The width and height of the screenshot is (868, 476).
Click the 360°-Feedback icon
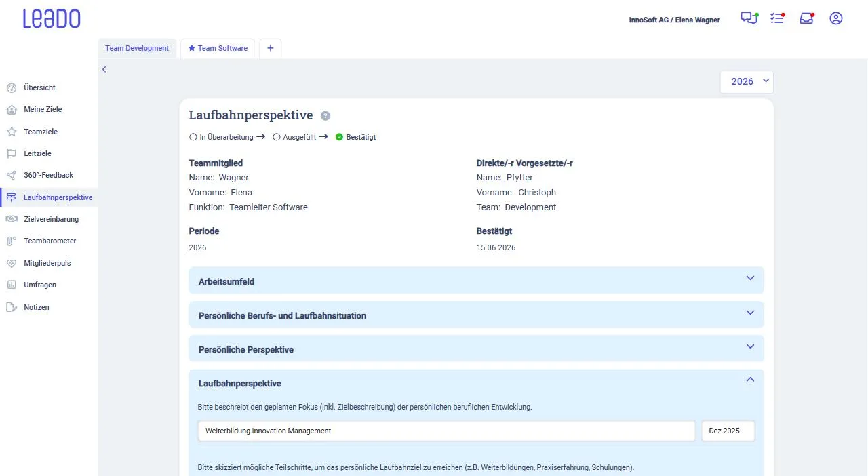pos(12,176)
